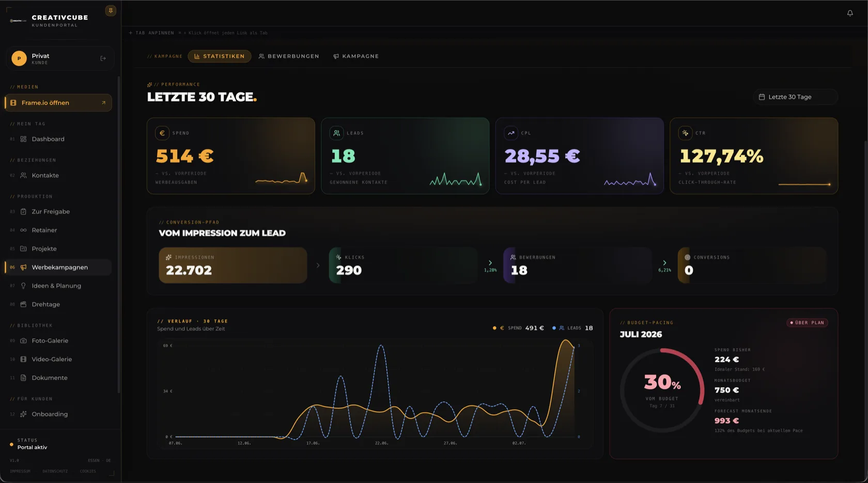Click the Dokumente file icon

(23, 378)
